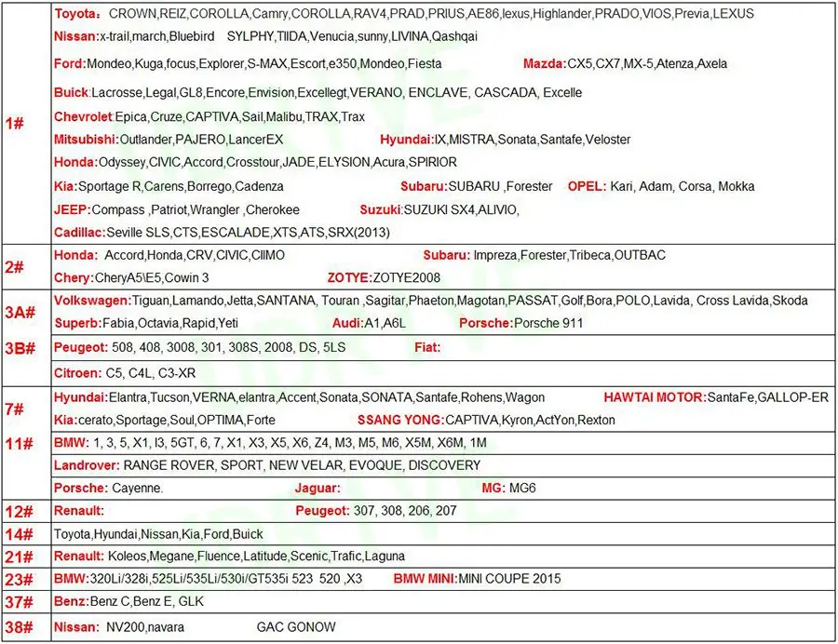Image resolution: width=838 pixels, height=644 pixels.
Task: Click the BMW heading beside 320Li/328i
Action: 71,578
